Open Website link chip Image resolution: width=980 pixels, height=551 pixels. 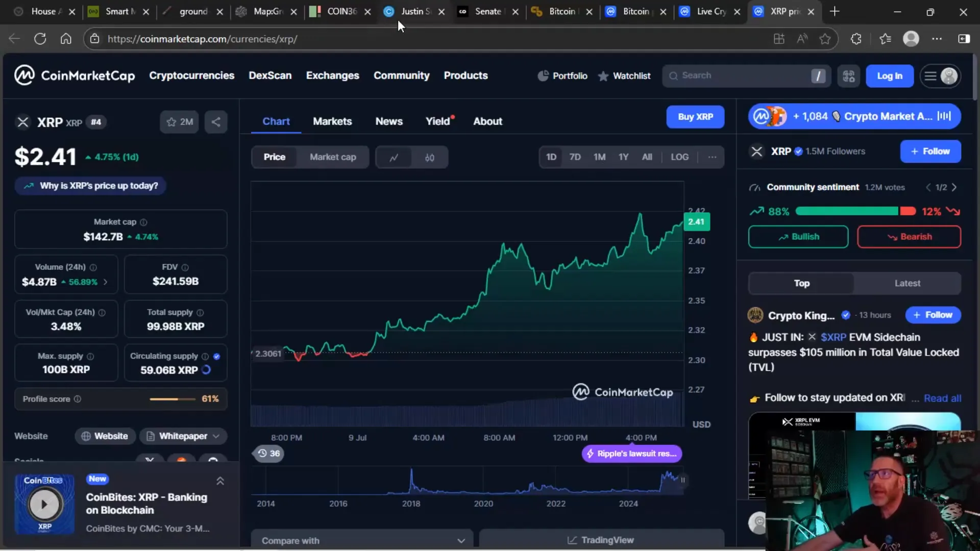coord(105,436)
